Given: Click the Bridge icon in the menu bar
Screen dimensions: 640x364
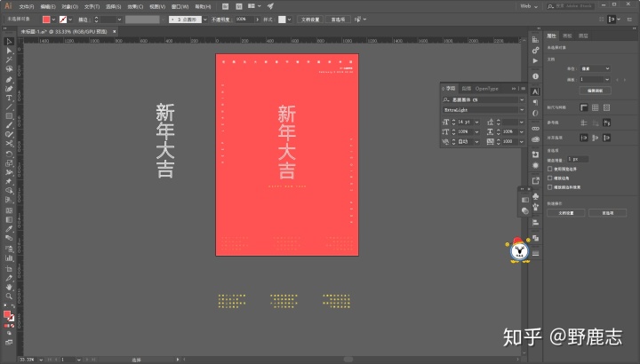Looking at the screenshot, I should (225, 6).
